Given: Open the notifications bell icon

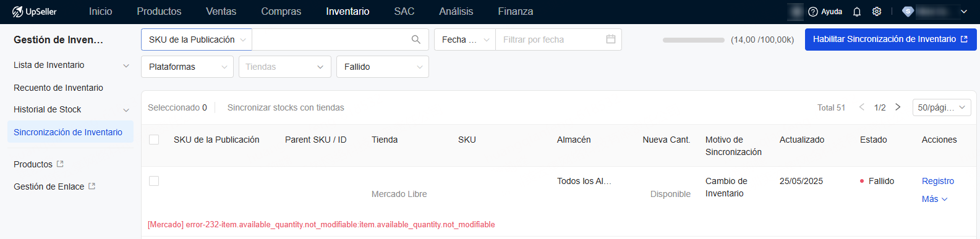Looking at the screenshot, I should tap(857, 12).
